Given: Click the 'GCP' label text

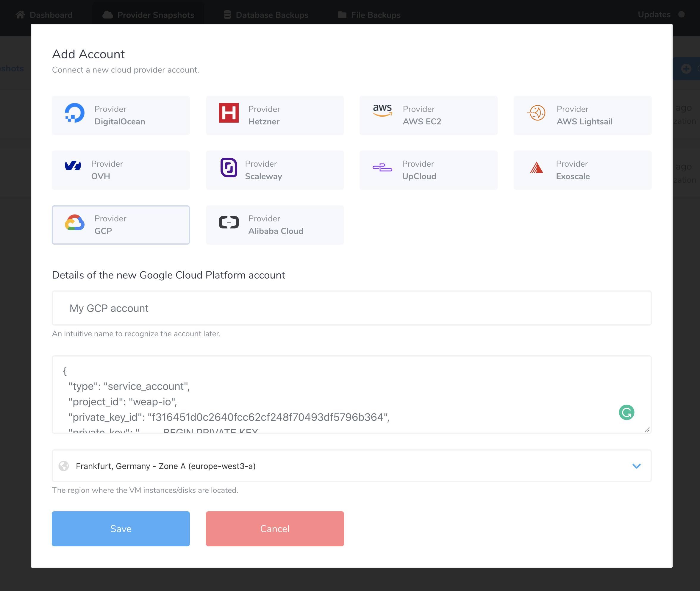Looking at the screenshot, I should 103,231.
